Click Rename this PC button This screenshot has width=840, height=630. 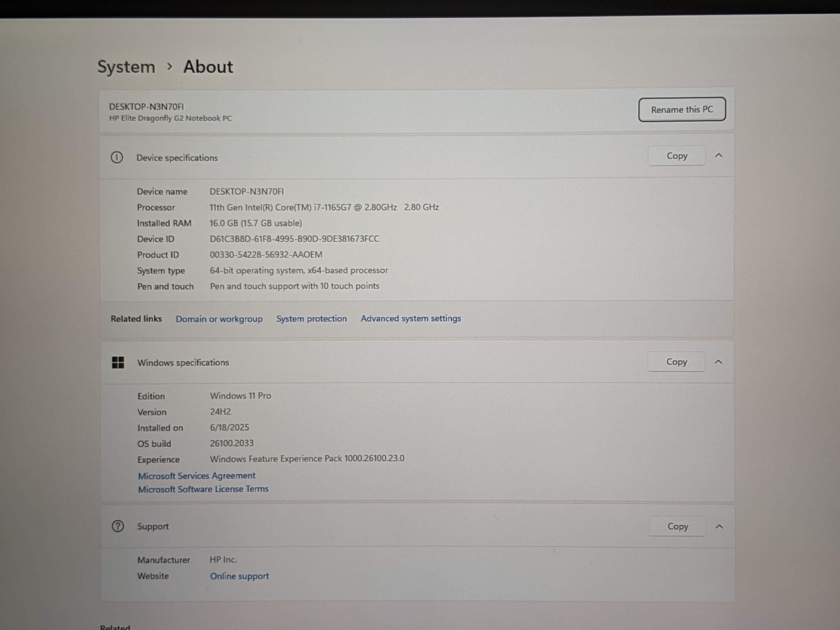point(682,109)
